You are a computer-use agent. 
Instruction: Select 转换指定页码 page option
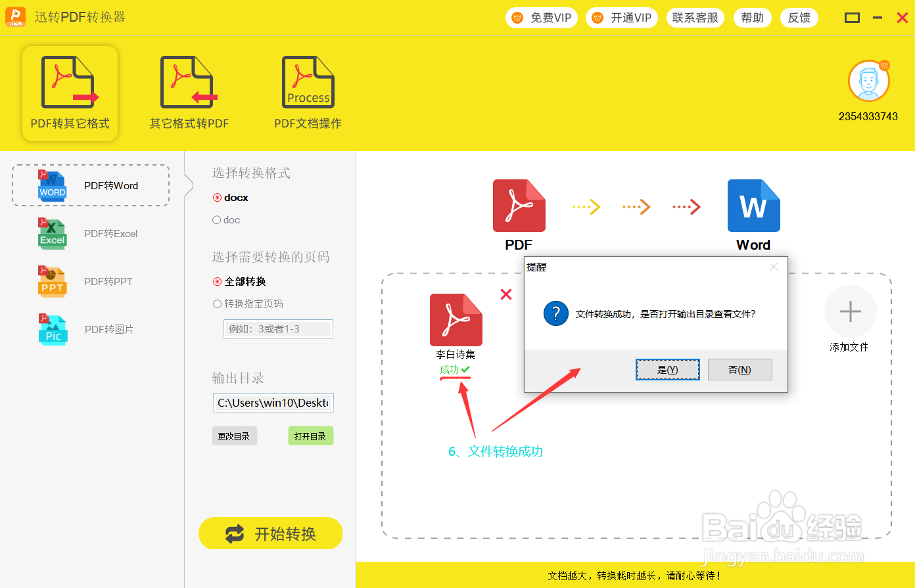pyautogui.click(x=248, y=304)
